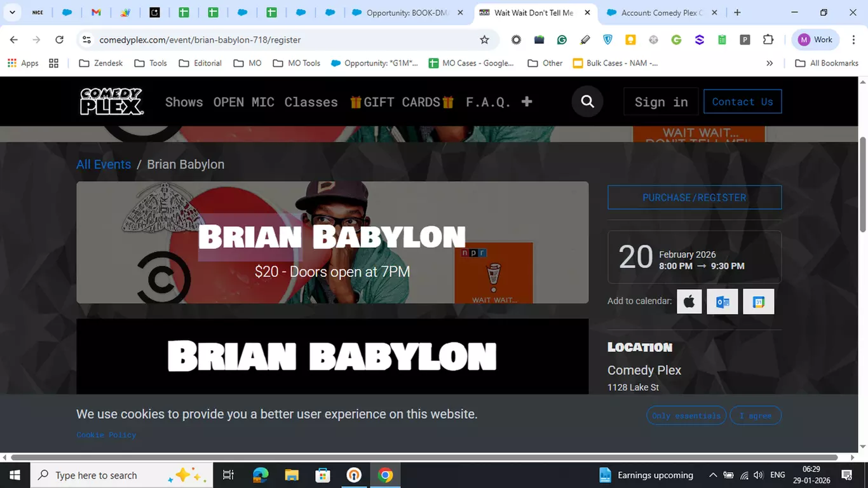
Task: Open the Cookie Policy link
Action: pyautogui.click(x=106, y=435)
